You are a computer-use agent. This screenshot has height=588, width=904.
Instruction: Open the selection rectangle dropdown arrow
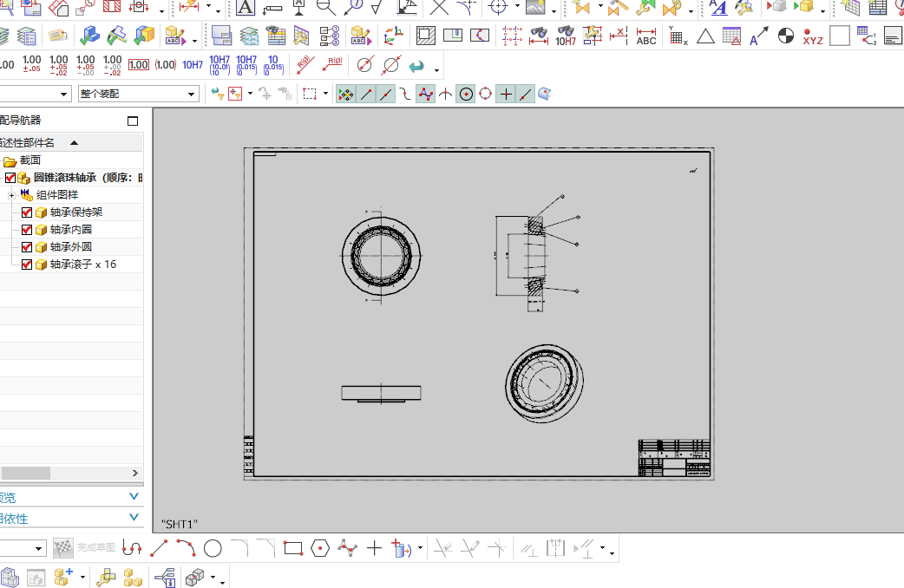tap(325, 94)
